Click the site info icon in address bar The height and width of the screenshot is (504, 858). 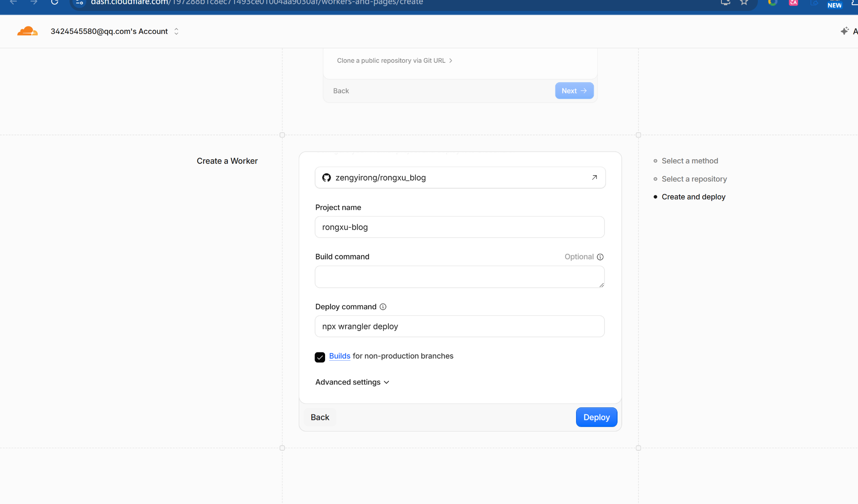pyautogui.click(x=79, y=2)
